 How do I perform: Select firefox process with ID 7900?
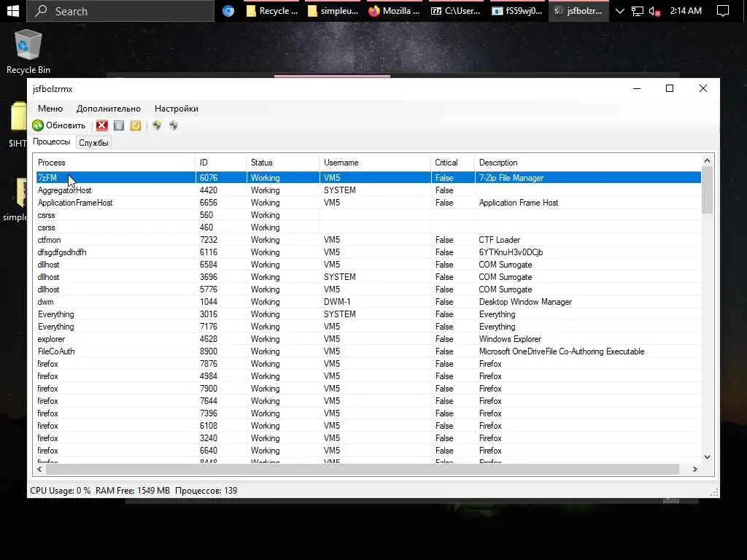pos(368,388)
